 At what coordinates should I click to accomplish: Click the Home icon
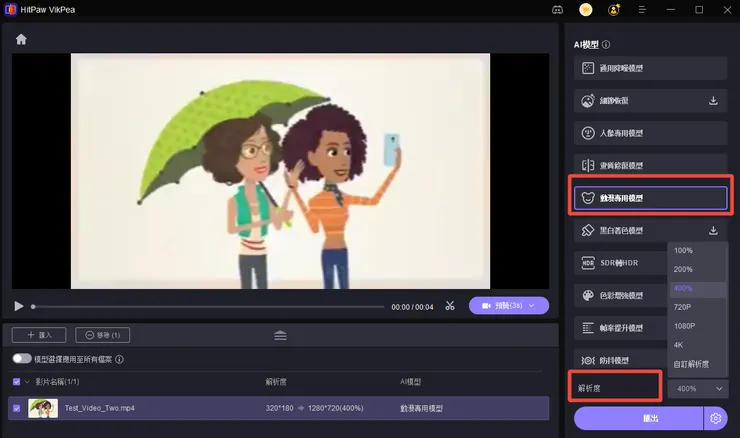(x=21, y=40)
